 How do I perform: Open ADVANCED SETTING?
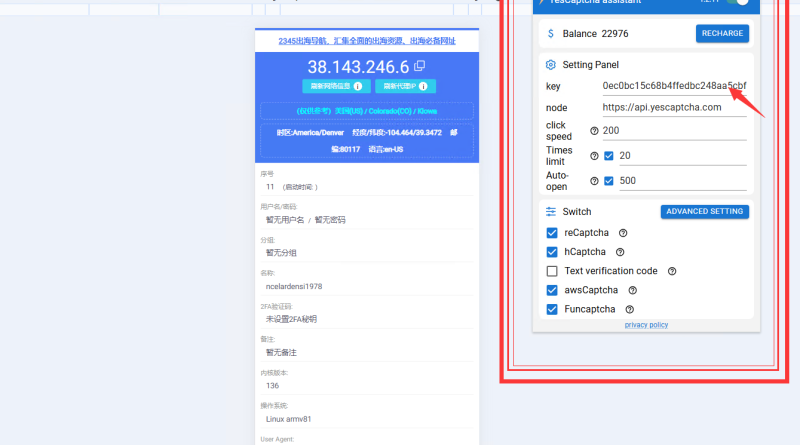coord(704,212)
